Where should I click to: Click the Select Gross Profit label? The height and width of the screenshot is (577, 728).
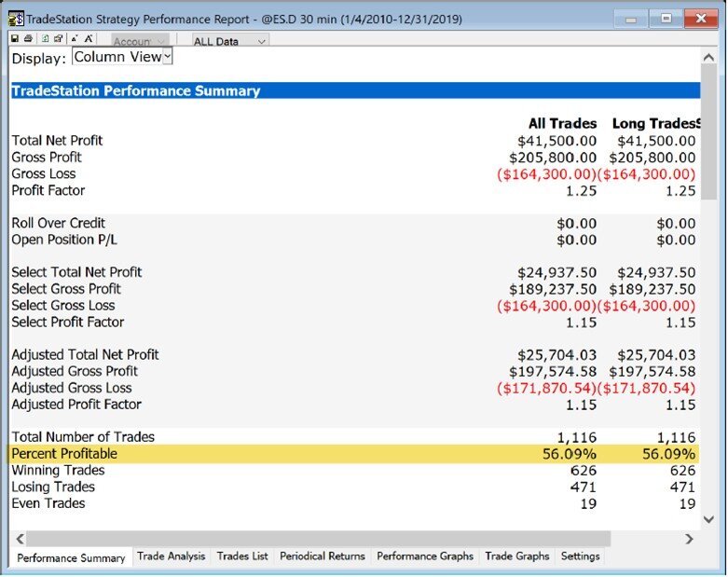[x=66, y=289]
